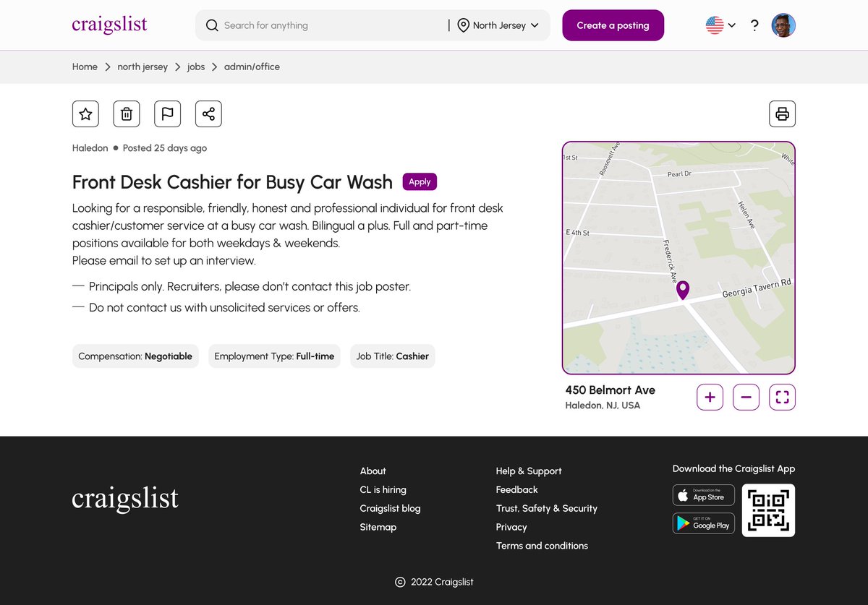Open the admin/office breadcrumb

pos(252,66)
